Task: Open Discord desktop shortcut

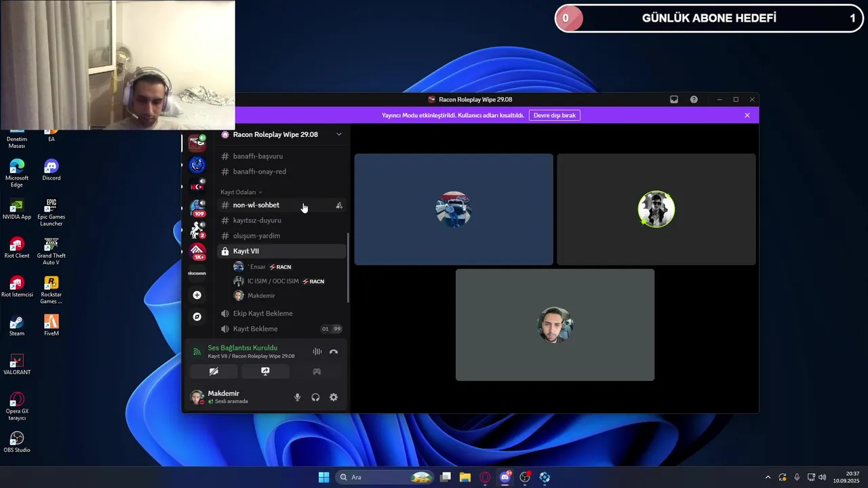Action: 52,170
